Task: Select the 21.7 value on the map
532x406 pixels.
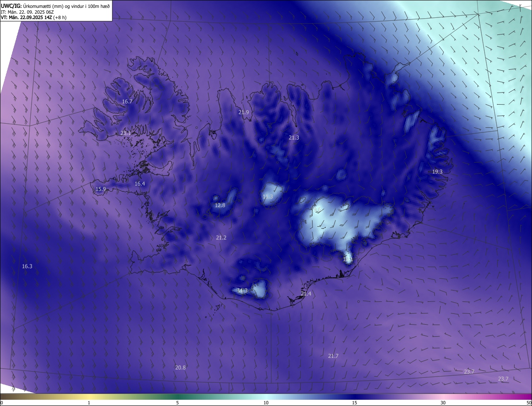Action: pos(333,356)
